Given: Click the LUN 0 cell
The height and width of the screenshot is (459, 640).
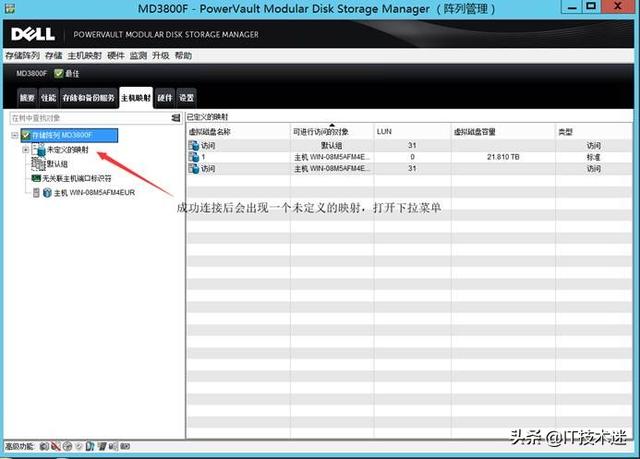Looking at the screenshot, I should point(412,157).
